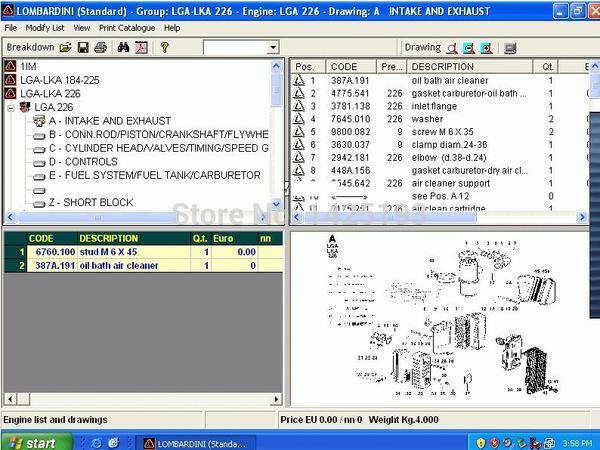The height and width of the screenshot is (450, 600).
Task: Select the inlet flange row in the parts list
Action: 440,106
